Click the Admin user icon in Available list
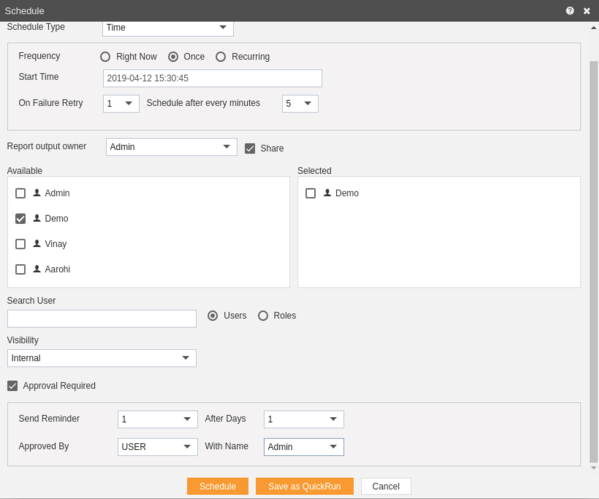This screenshot has height=499, width=599. tap(37, 193)
